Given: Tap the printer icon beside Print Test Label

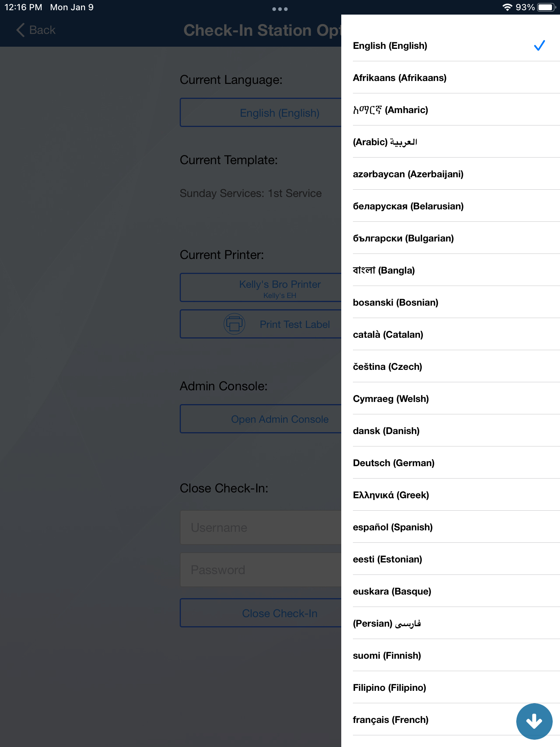Looking at the screenshot, I should click(234, 324).
